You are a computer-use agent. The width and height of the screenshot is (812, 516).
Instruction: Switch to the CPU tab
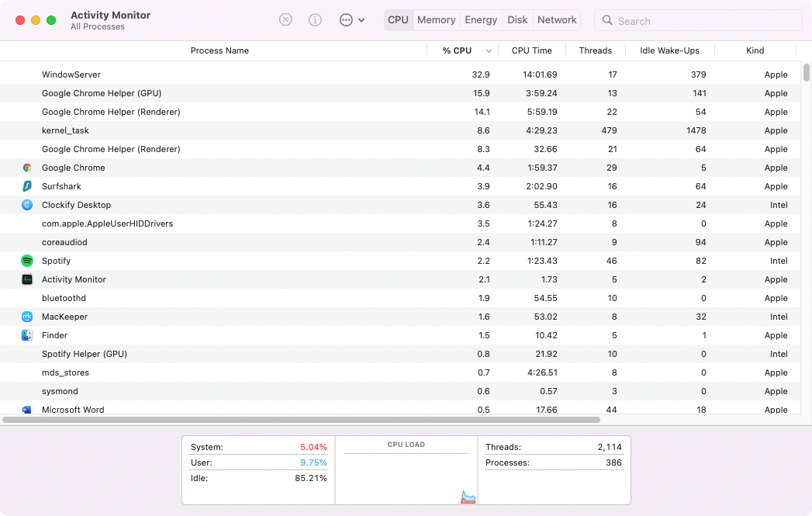(398, 19)
